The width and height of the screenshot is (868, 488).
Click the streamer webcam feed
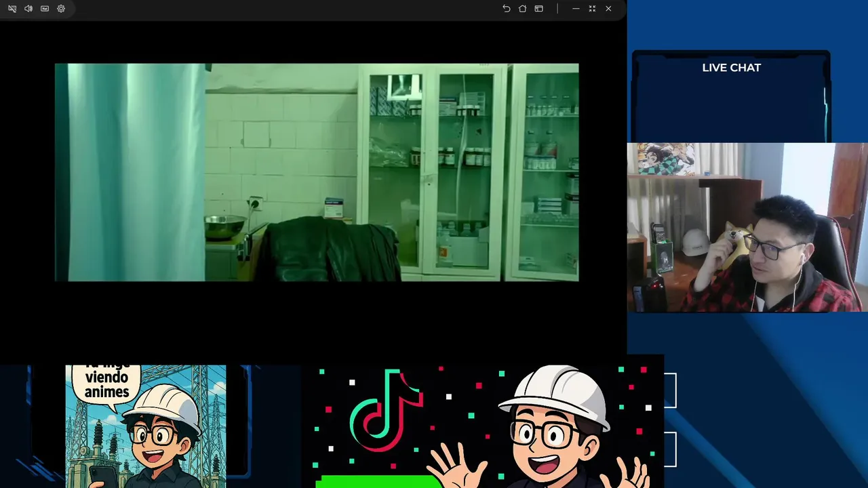coord(747,227)
